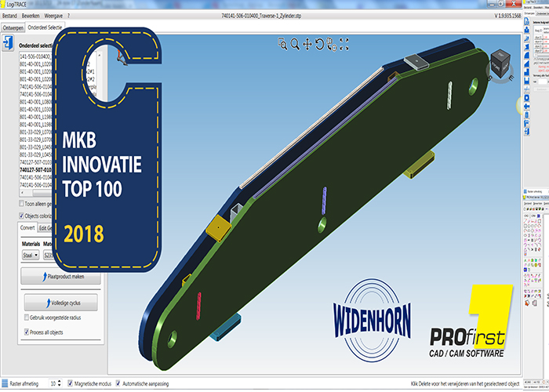Screen dimensions: 549x392
Task: Select the rotate view tool in viewport
Action: click(319, 45)
